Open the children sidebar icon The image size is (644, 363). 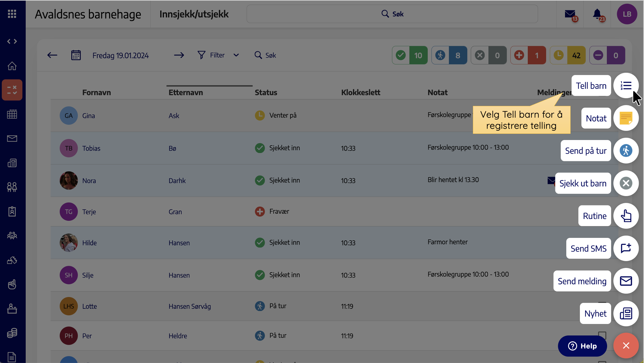(x=12, y=187)
